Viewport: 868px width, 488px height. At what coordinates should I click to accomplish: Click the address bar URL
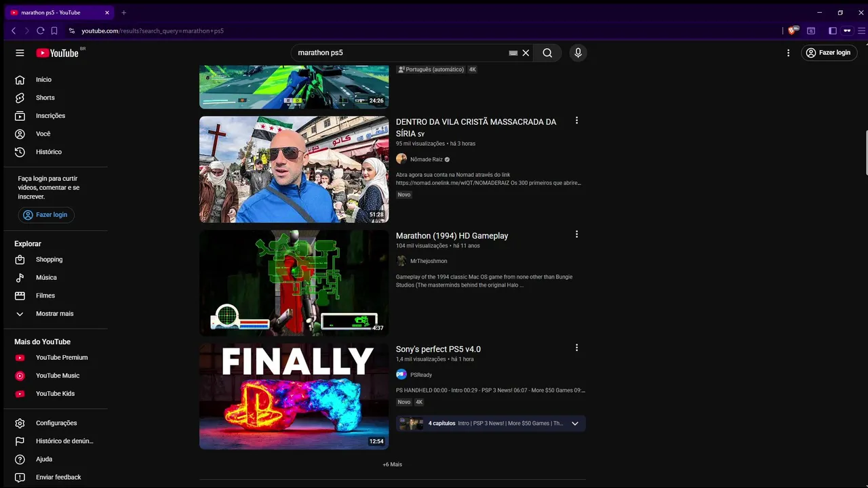[153, 30]
